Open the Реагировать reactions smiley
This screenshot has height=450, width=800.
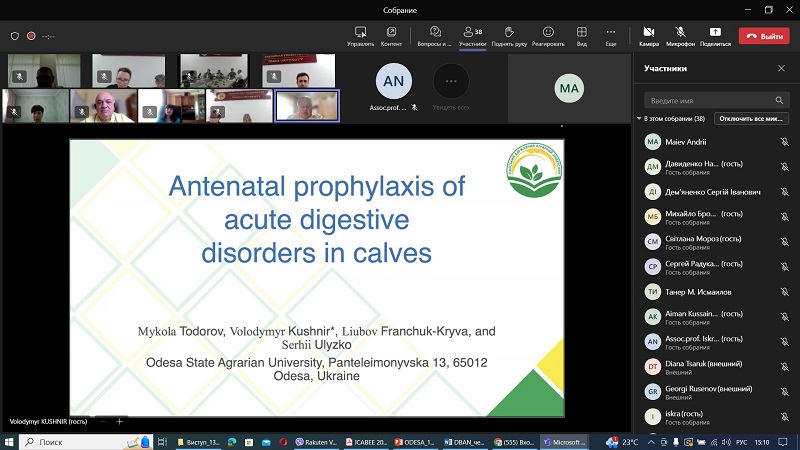click(548, 32)
